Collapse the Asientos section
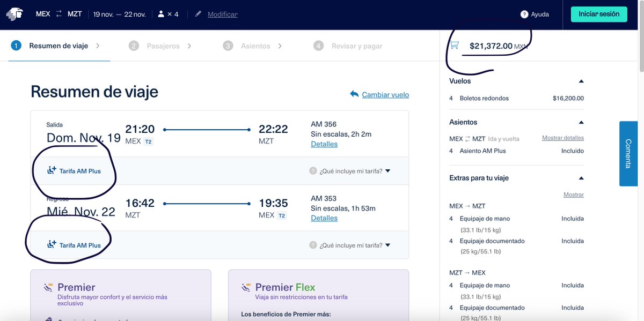644x321 pixels. point(582,122)
